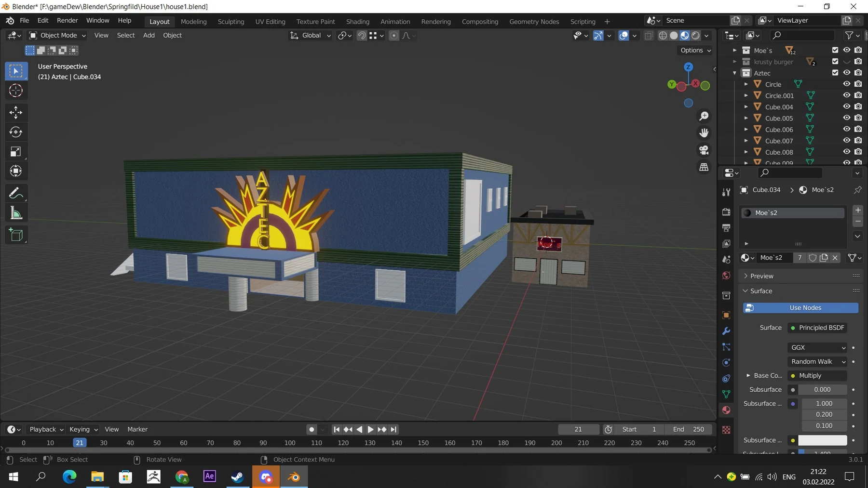The width and height of the screenshot is (868, 488).
Task: Open the File menu
Action: click(24, 21)
